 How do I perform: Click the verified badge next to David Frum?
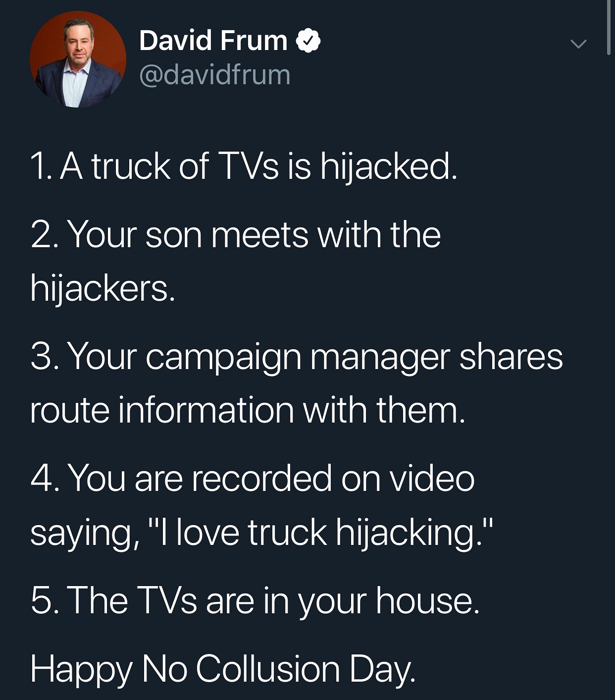point(308,41)
